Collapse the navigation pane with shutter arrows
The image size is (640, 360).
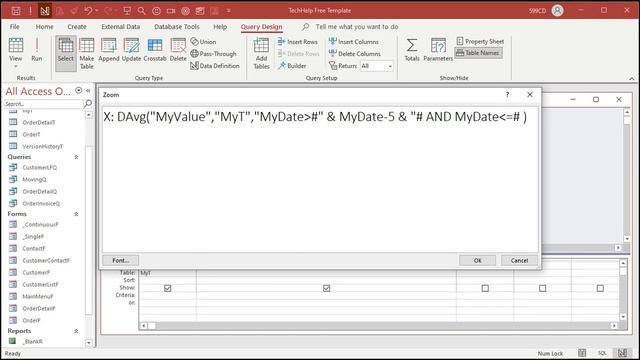click(x=88, y=91)
